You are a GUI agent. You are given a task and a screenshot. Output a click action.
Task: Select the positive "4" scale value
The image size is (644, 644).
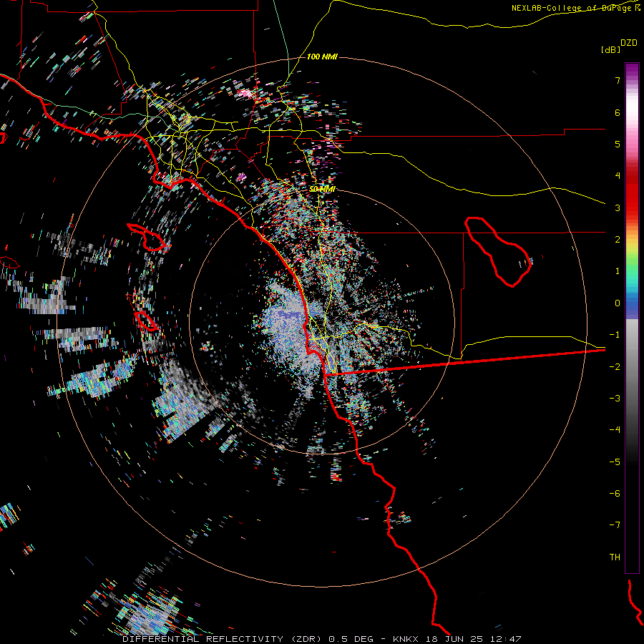tap(618, 176)
